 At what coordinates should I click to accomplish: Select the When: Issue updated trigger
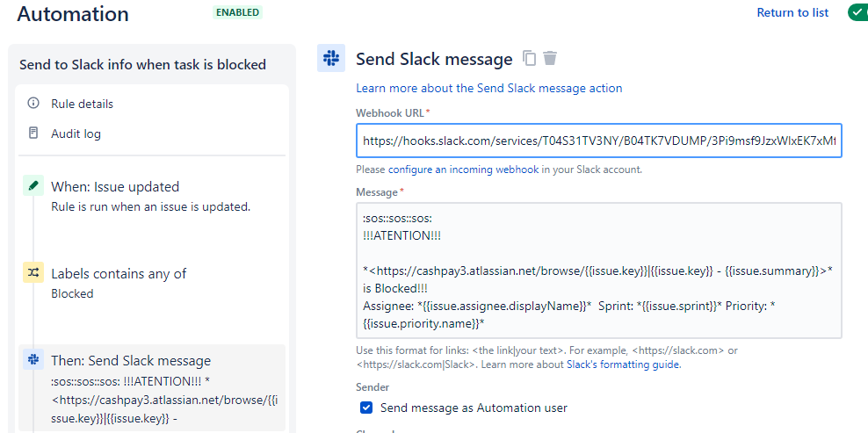[x=115, y=186]
